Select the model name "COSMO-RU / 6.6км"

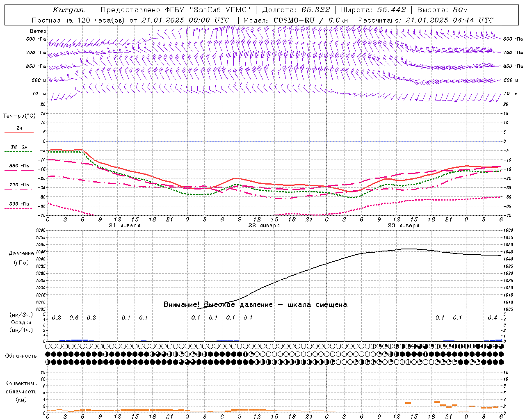[310, 20]
